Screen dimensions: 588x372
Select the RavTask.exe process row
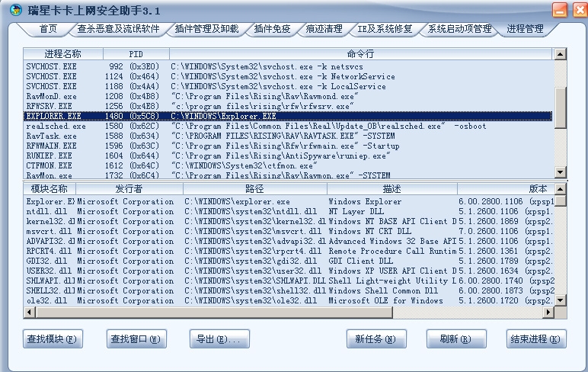(x=288, y=136)
